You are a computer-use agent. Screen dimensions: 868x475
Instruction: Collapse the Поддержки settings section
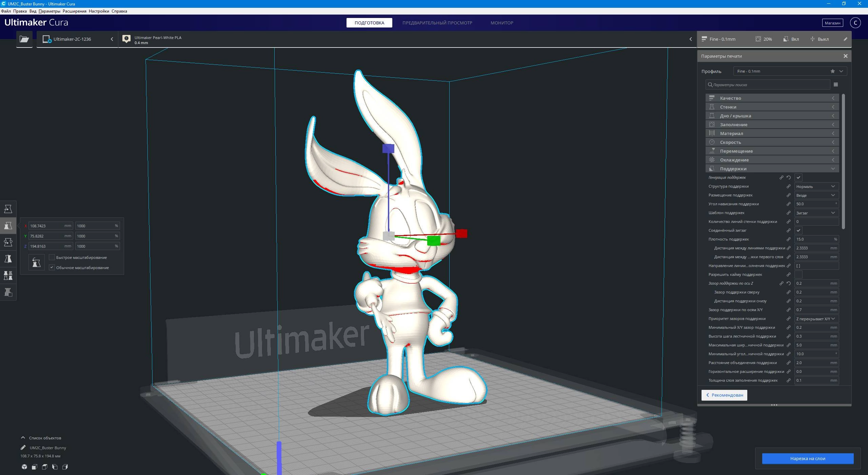pos(772,169)
